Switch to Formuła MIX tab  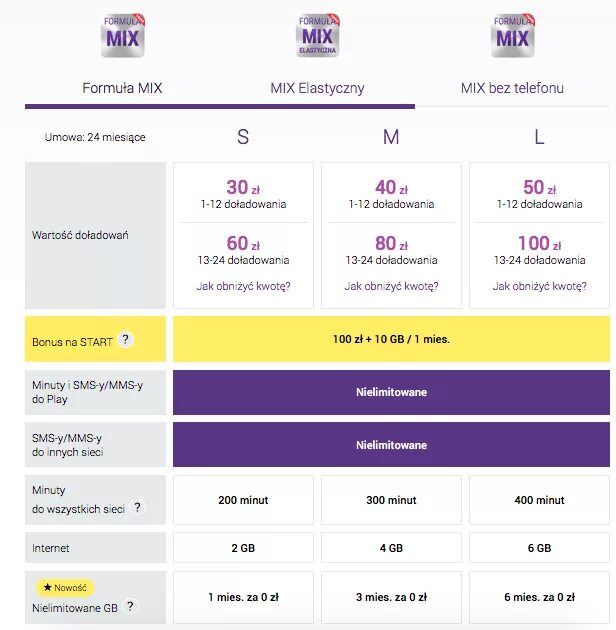pyautogui.click(x=122, y=88)
